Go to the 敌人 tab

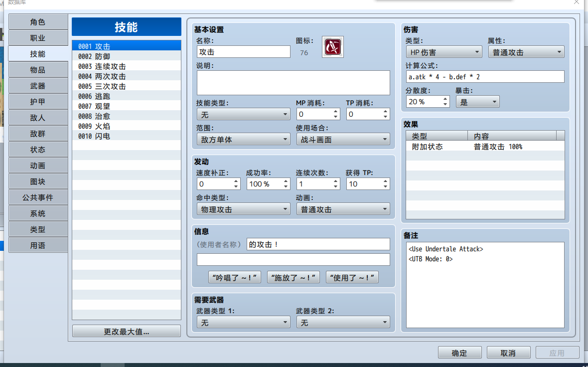[x=38, y=118]
